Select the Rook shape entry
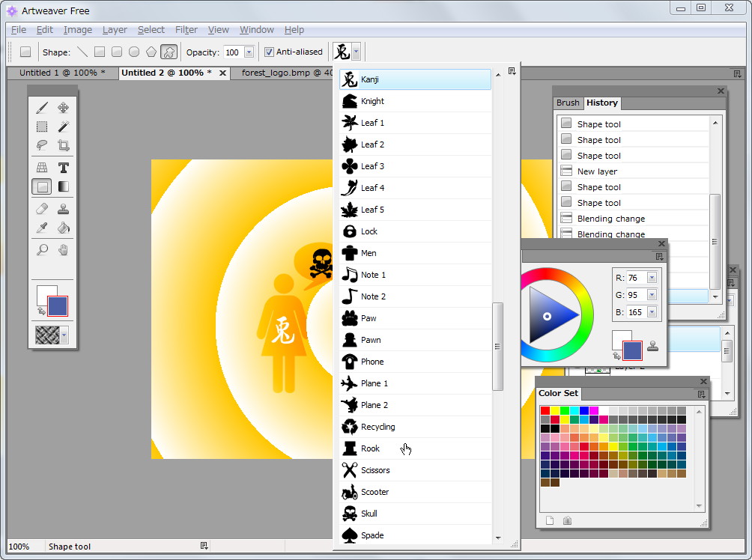This screenshot has height=560, width=752. click(x=370, y=448)
